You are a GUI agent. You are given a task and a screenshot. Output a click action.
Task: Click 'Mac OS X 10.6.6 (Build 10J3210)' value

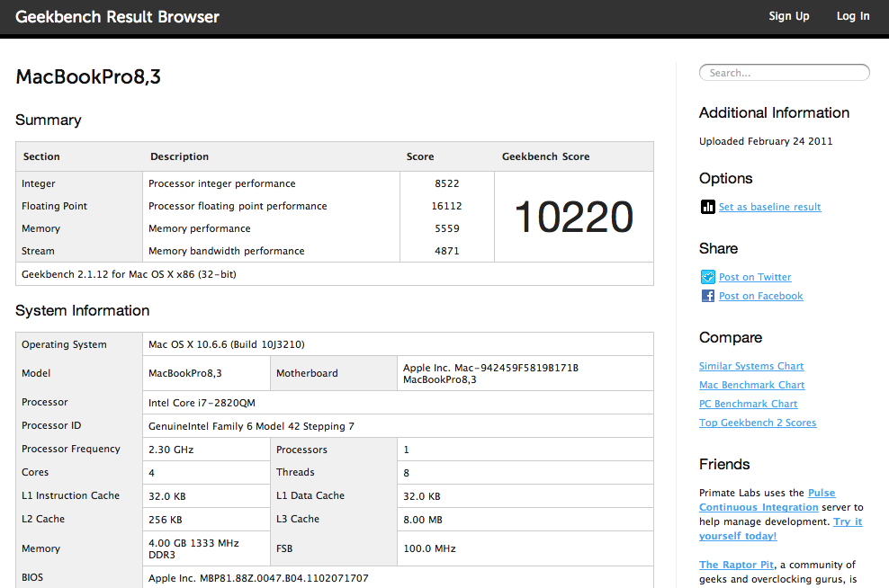226,344
